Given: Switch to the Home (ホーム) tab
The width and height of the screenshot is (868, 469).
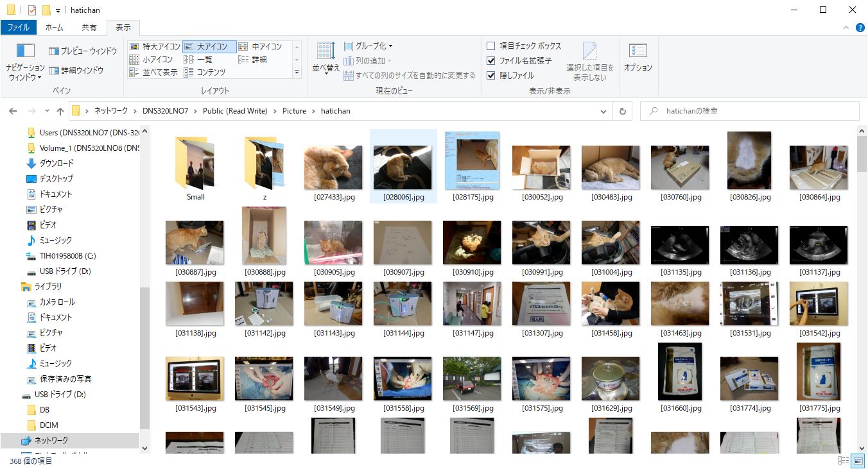Looking at the screenshot, I should [x=55, y=28].
